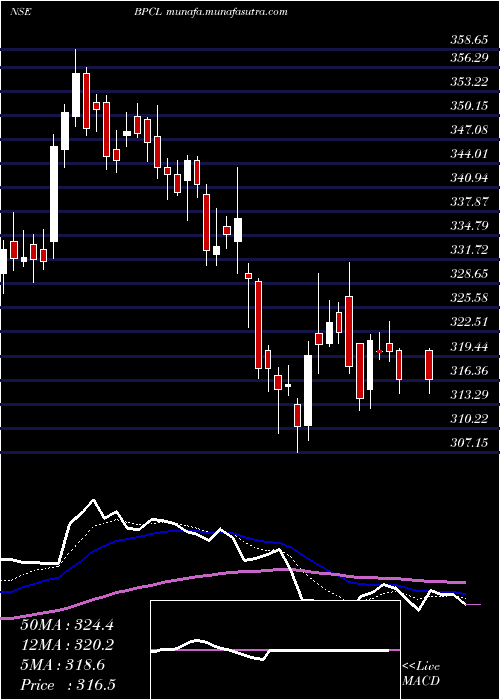This screenshot has height=700, width=500.
Task: Click the Price : 316.5 reading
Action: 68,685
